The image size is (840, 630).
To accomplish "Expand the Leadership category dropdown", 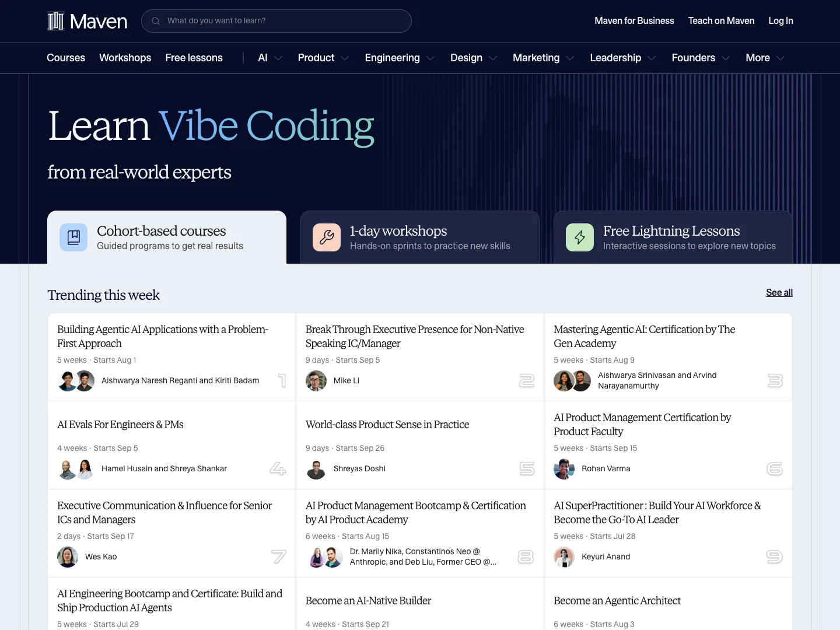I will 622,58.
